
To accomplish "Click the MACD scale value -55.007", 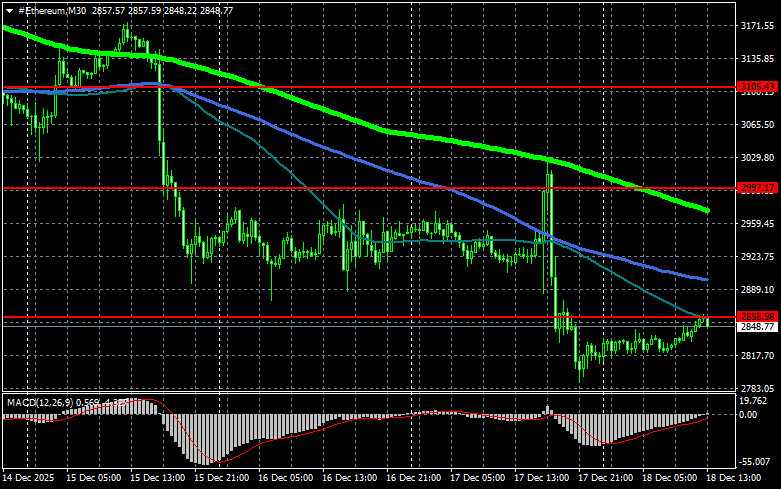I will (x=757, y=464).
